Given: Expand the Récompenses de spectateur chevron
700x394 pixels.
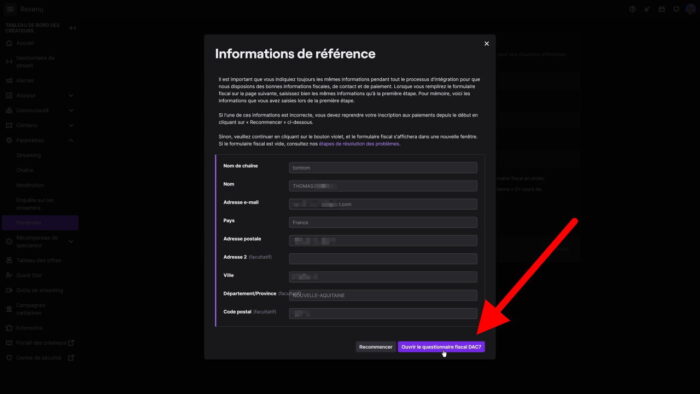Looking at the screenshot, I should click(71, 241).
